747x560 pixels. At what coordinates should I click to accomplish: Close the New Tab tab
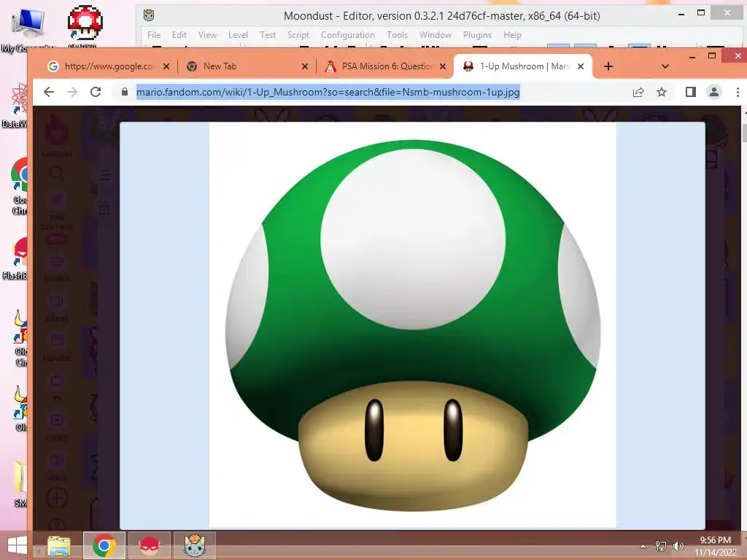305,66
